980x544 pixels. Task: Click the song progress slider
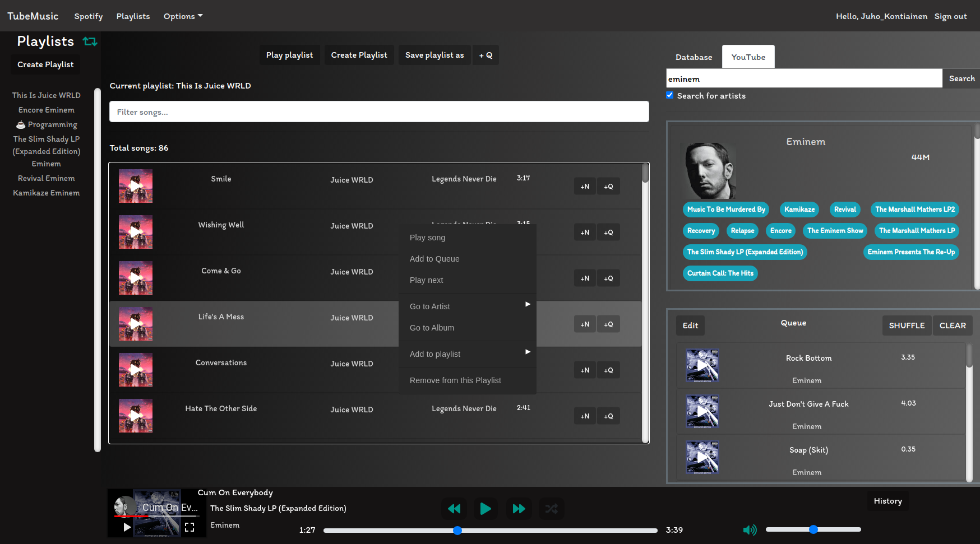point(490,530)
